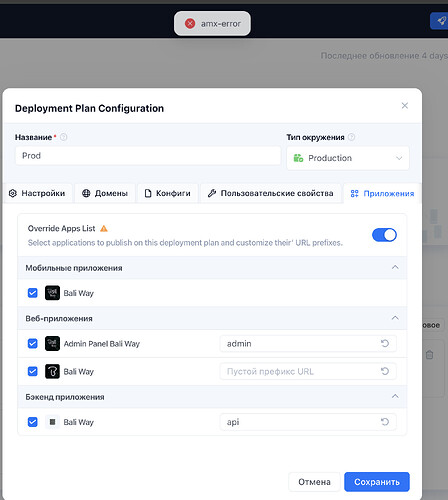Switch to the Домены tab
The width and height of the screenshot is (448, 500).
(x=105, y=193)
